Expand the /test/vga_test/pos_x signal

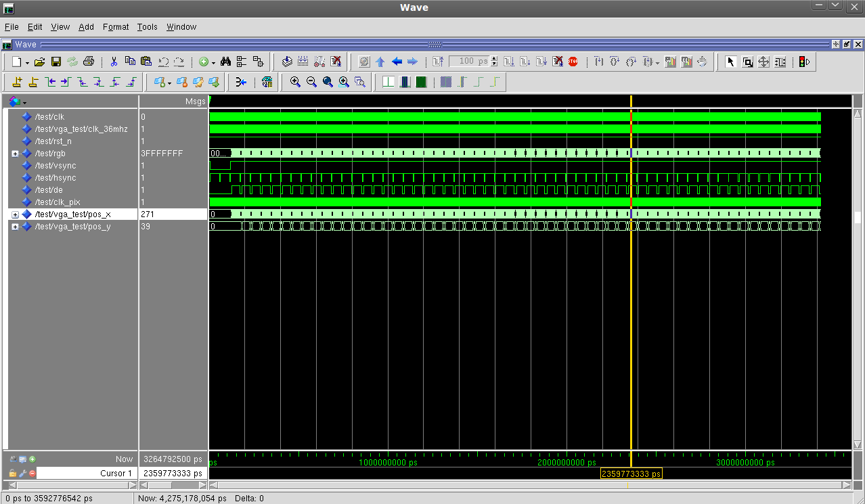tap(15, 214)
